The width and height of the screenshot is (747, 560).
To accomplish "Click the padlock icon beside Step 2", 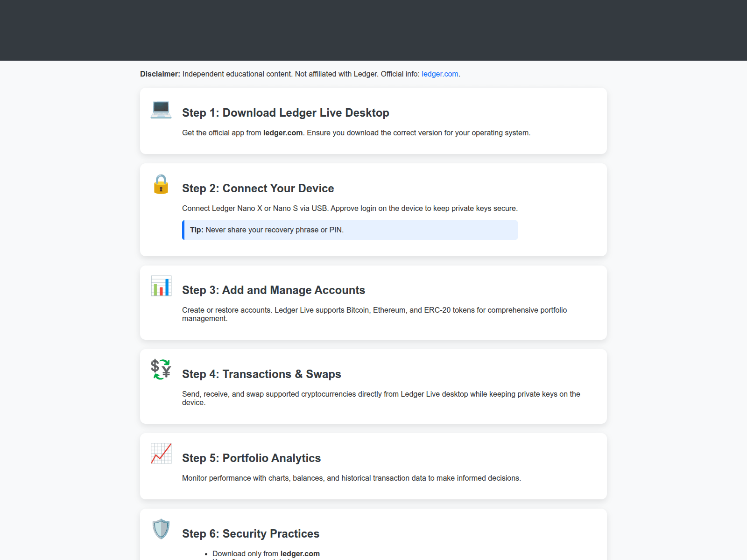I will tap(161, 186).
